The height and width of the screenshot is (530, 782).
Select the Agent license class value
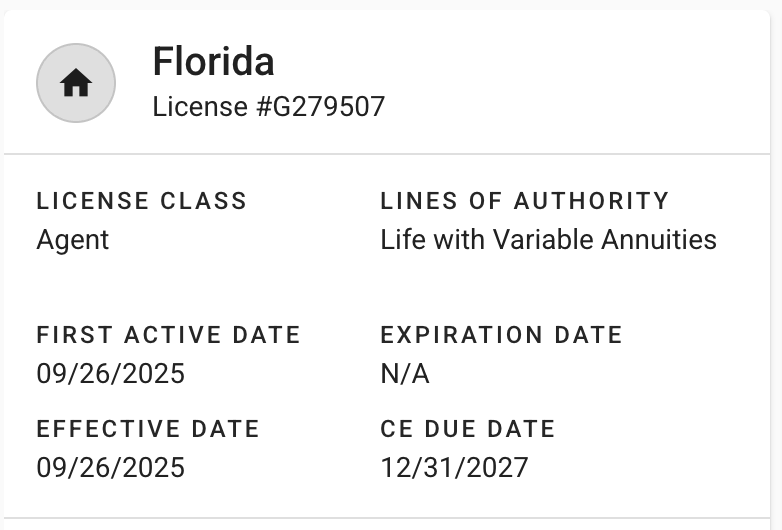click(72, 240)
